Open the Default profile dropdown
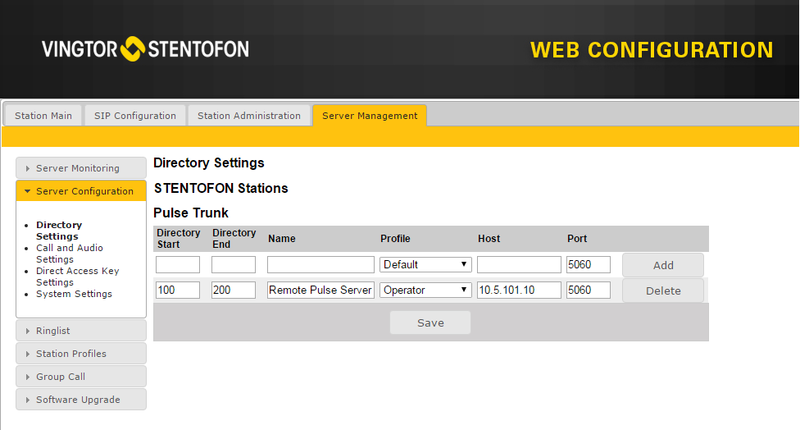 (425, 264)
